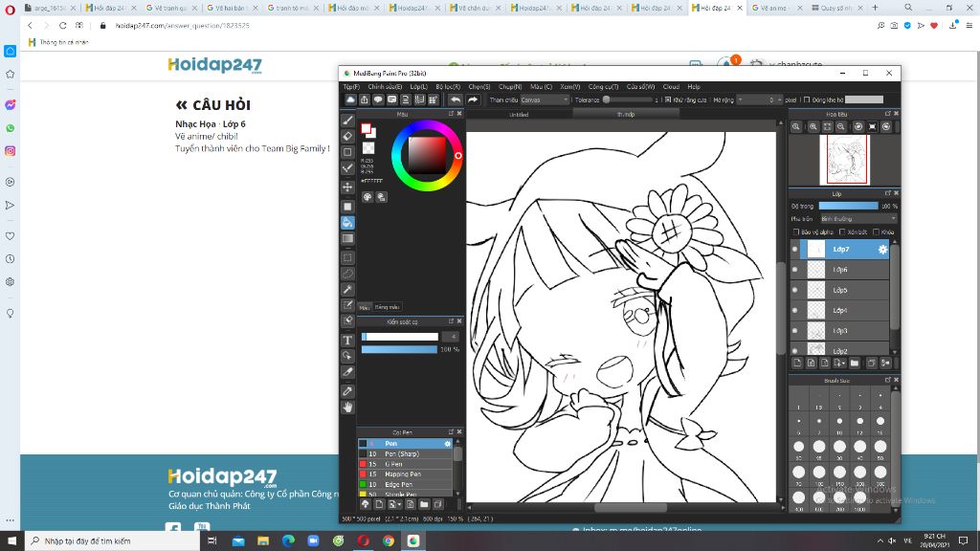
Task: Click the zoom in icon in Navigator
Action: pyautogui.click(x=813, y=127)
